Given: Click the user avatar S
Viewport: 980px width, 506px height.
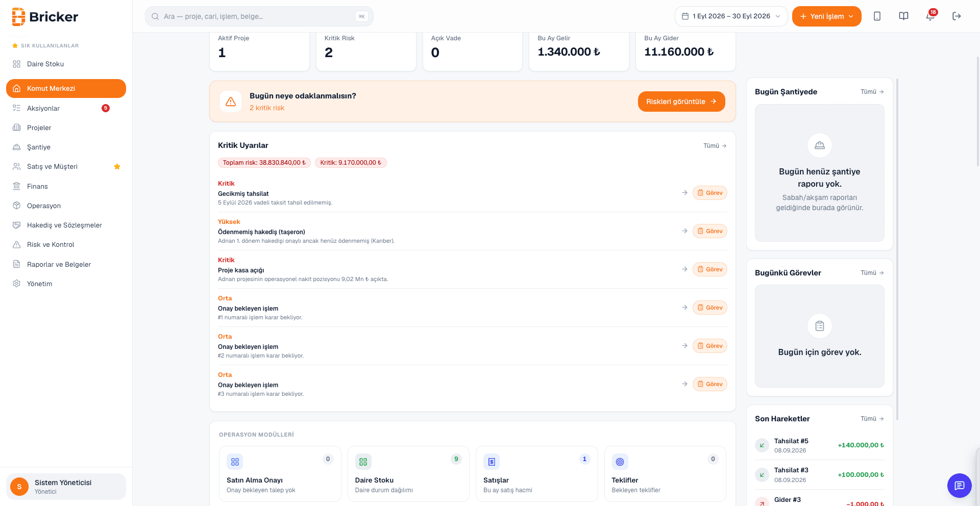Looking at the screenshot, I should (x=19, y=487).
